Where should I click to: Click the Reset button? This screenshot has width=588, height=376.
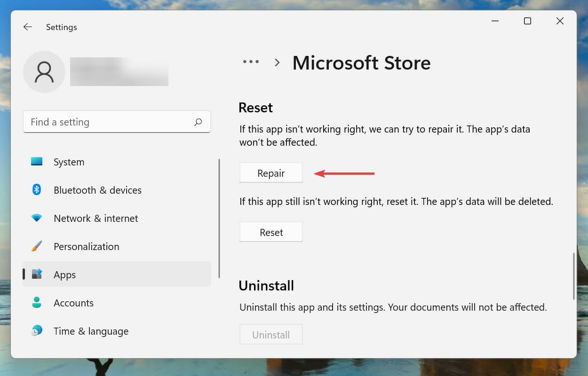pos(271,232)
